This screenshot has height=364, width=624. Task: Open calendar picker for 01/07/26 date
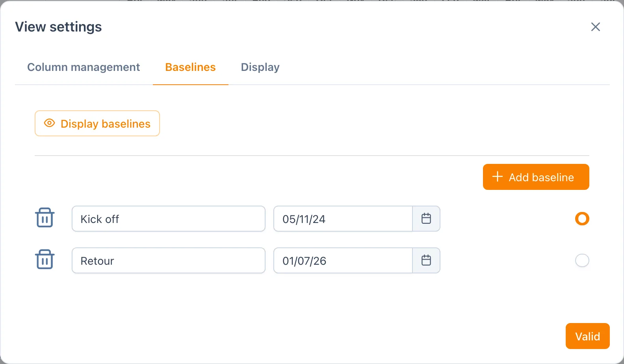[x=426, y=260]
